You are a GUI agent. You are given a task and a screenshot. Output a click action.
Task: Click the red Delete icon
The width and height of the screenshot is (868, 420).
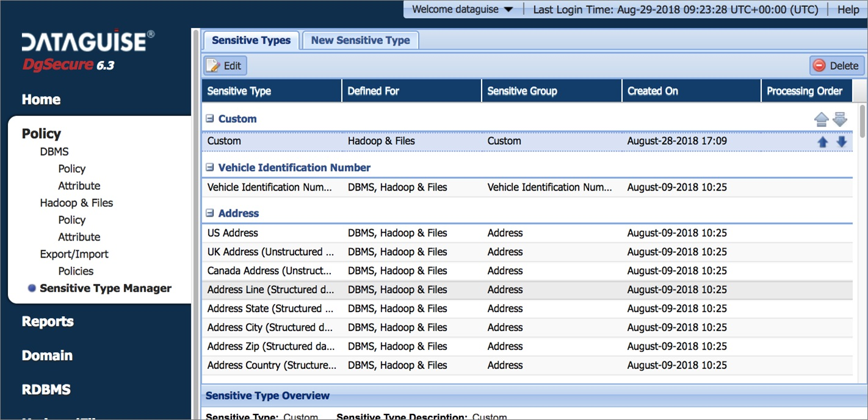(x=819, y=66)
